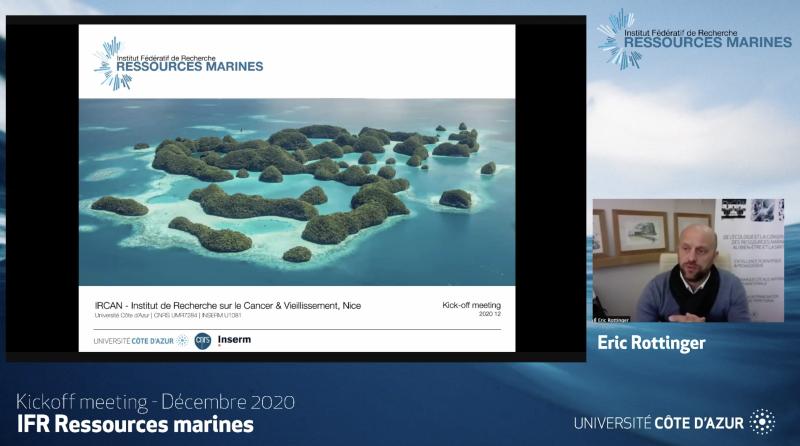This screenshot has height=446, width=800.
Task: Click the Inserm logo on the slide
Action: tap(234, 340)
